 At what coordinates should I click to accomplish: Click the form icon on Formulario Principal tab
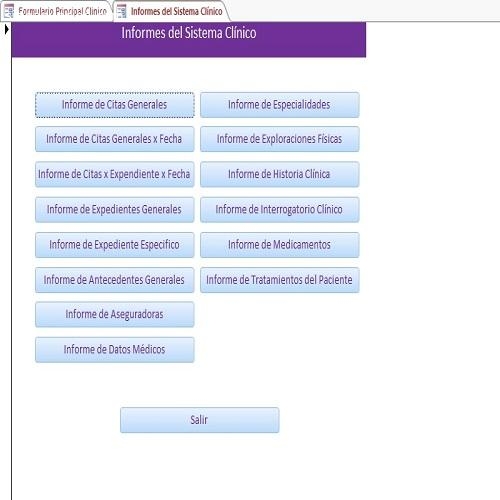tap(9, 11)
